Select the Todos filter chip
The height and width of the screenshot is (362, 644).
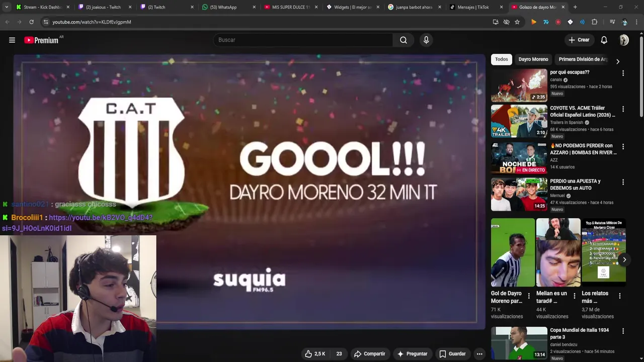click(502, 59)
